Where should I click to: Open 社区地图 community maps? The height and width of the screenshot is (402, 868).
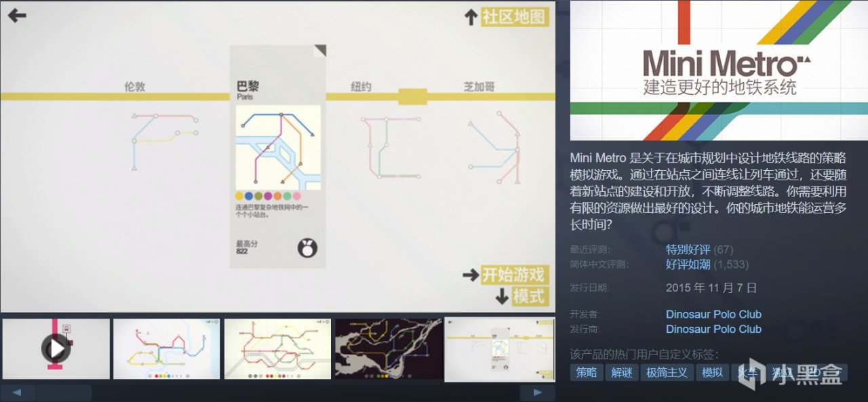click(515, 17)
